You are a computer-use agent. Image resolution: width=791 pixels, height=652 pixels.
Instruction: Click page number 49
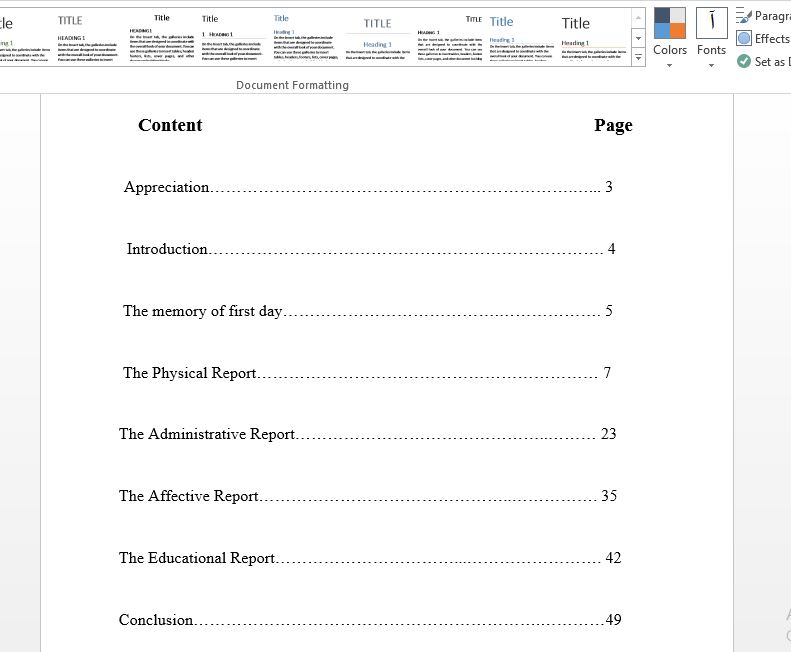[613, 620]
